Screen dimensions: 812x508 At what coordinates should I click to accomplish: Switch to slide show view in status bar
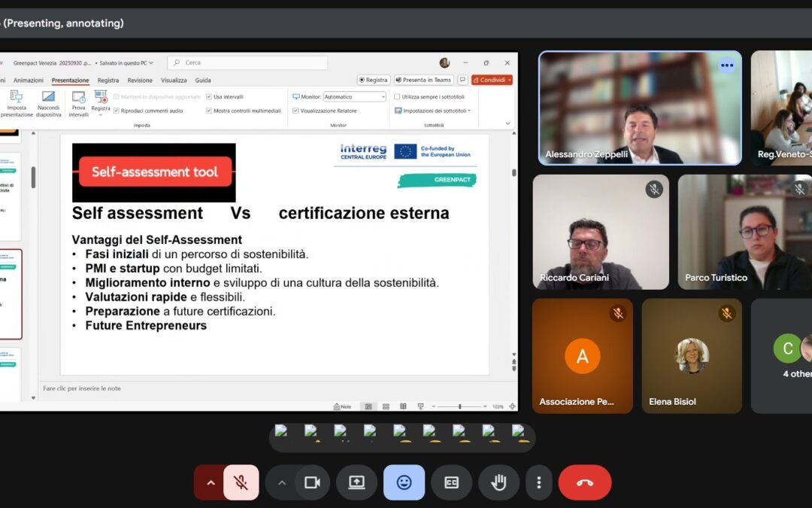click(x=421, y=406)
